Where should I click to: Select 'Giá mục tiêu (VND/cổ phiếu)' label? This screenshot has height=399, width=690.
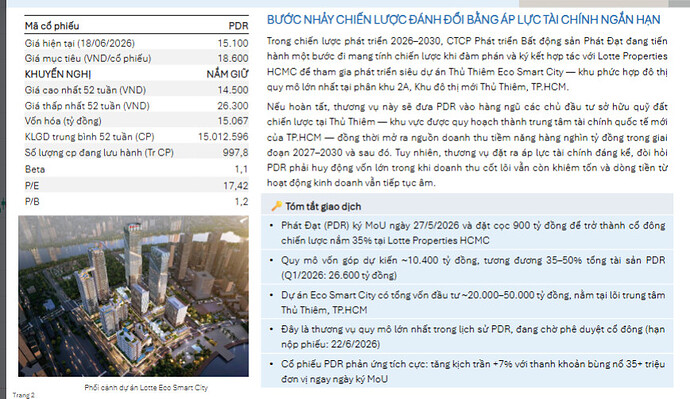[88, 59]
